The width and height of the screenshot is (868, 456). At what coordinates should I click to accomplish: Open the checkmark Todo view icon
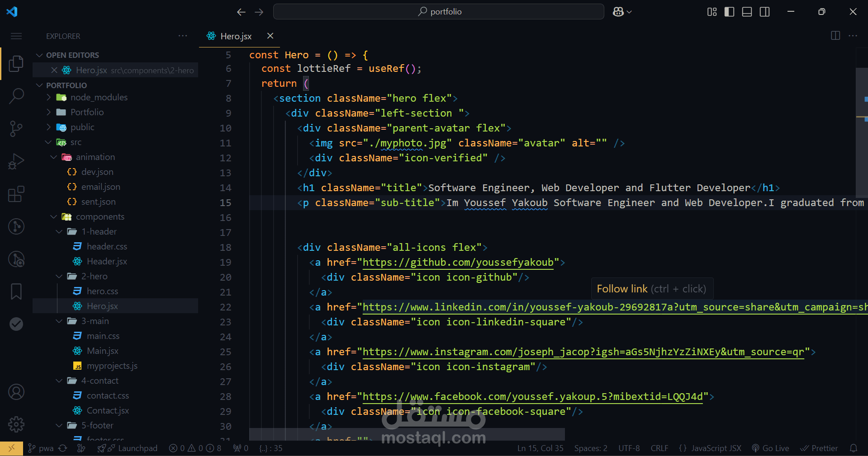[x=16, y=324]
